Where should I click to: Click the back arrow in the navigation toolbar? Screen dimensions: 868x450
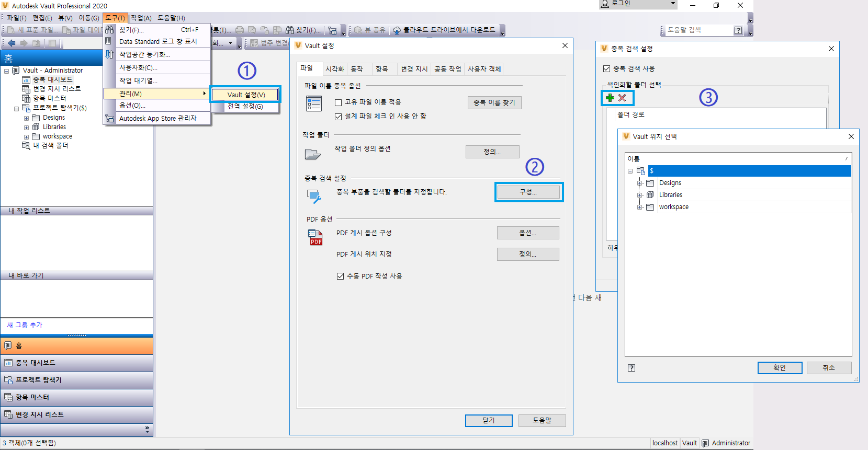click(12, 43)
